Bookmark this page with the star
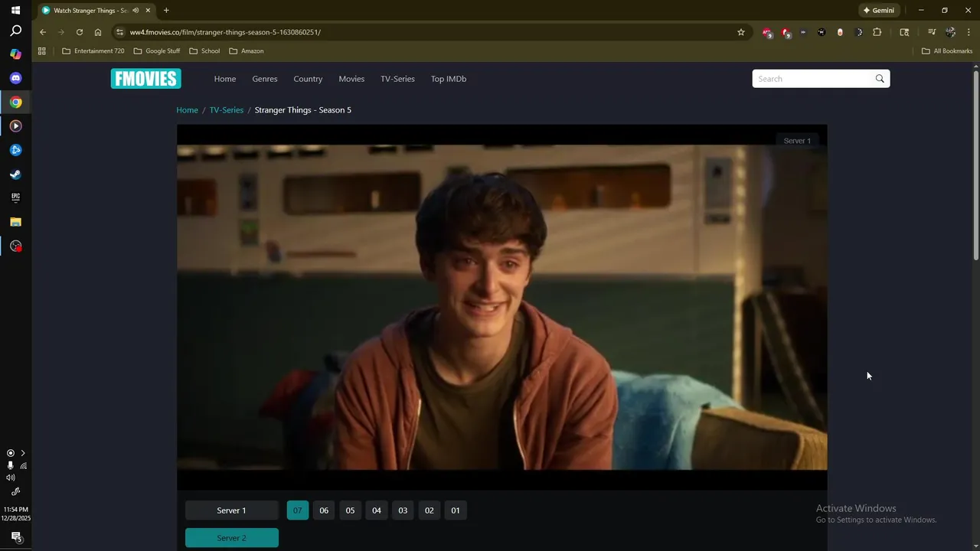 [x=741, y=32]
